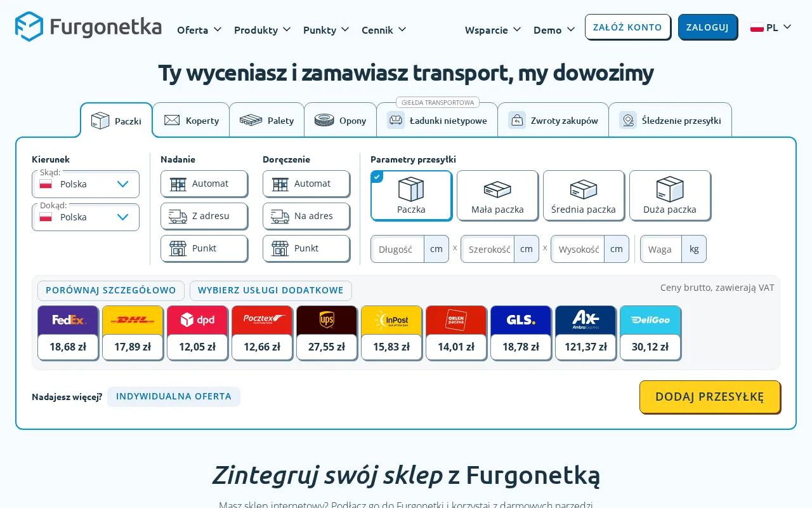
Task: Open the PL language dropdown
Action: (771, 27)
